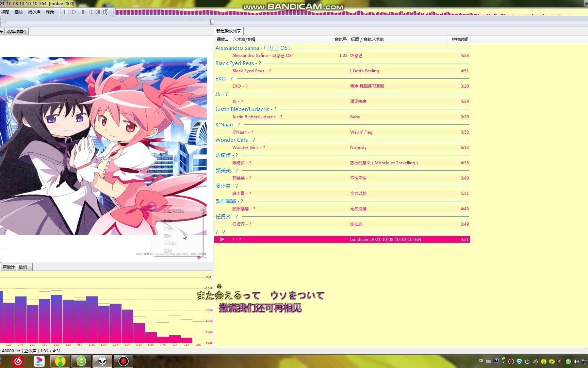Select the 咆哮 舞蹈练习室版 track

[x=342, y=86]
